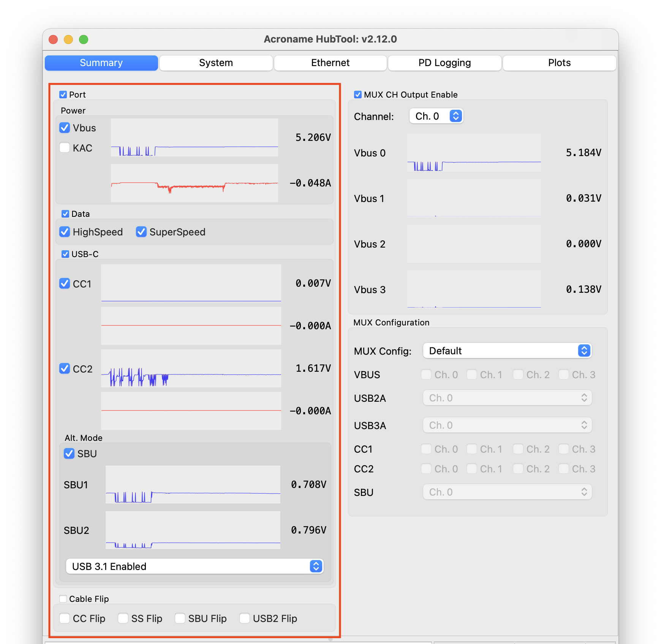Viewport: 661px width, 644px height.
Task: Open the USB 3.1 Enabled dropdown
Action: (195, 566)
